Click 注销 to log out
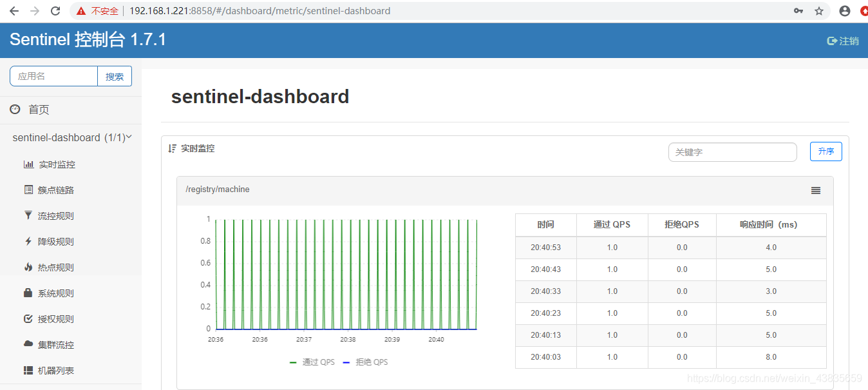Viewport: 868px width, 390px height. click(x=849, y=41)
